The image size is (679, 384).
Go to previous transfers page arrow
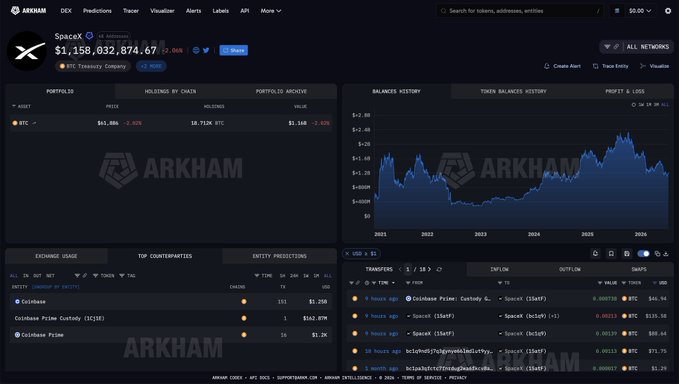coord(400,269)
